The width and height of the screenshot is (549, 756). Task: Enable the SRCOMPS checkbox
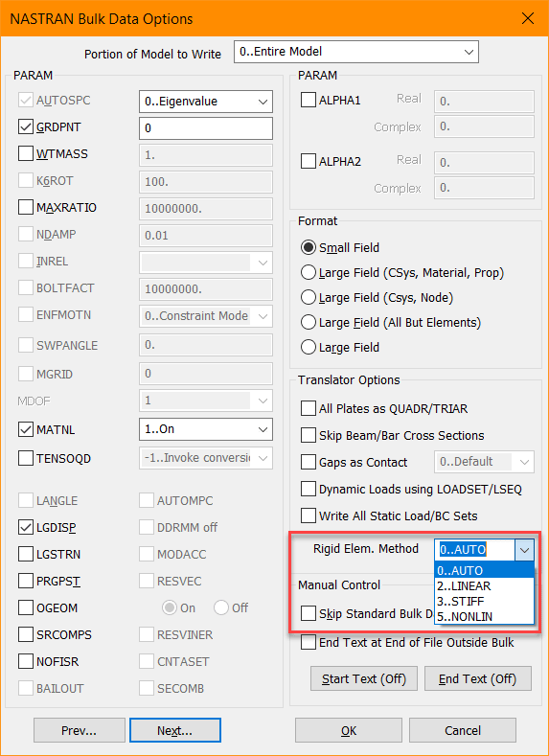(x=25, y=634)
